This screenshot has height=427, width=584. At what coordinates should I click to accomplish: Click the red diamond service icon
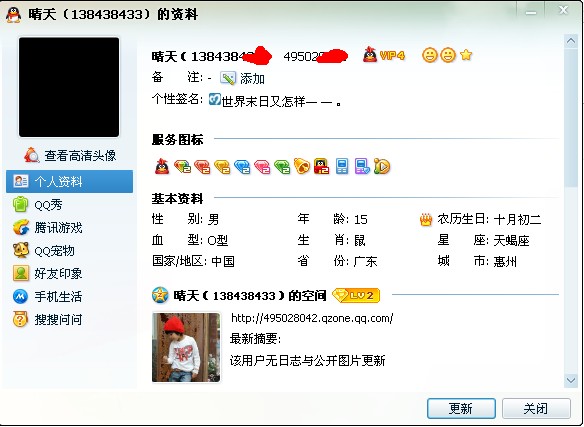pos(202,167)
